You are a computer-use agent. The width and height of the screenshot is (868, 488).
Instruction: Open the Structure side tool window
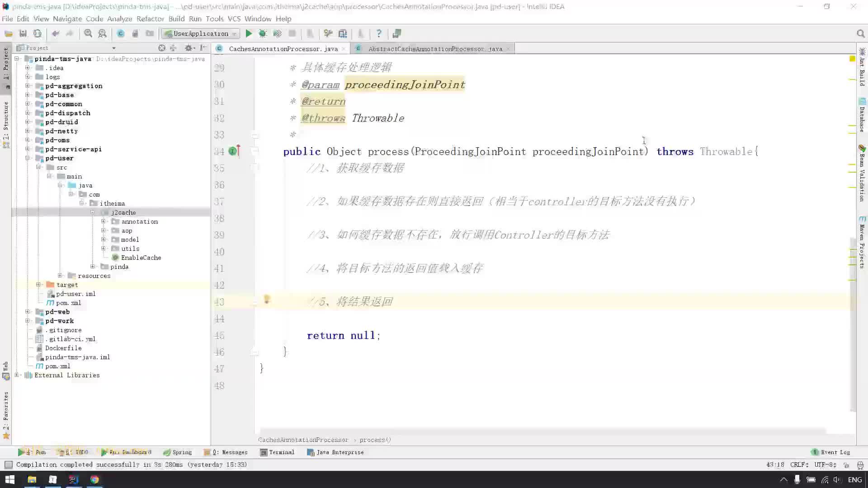[6, 125]
